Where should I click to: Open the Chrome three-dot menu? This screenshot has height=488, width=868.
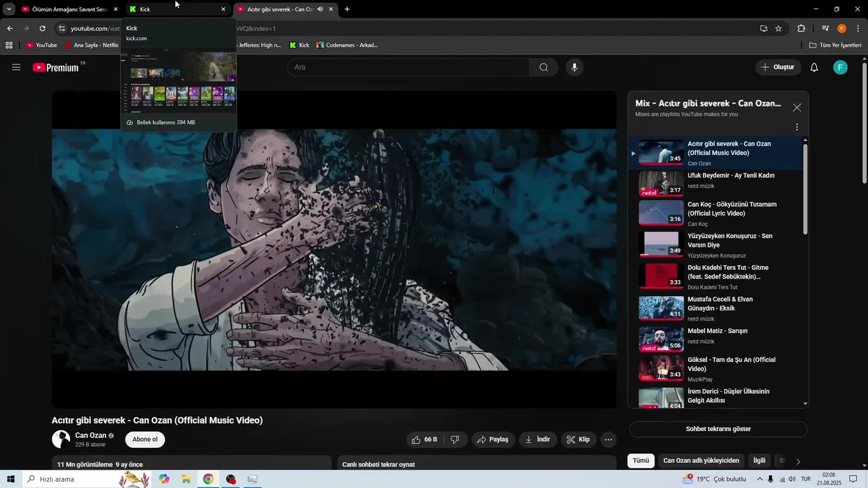point(859,28)
